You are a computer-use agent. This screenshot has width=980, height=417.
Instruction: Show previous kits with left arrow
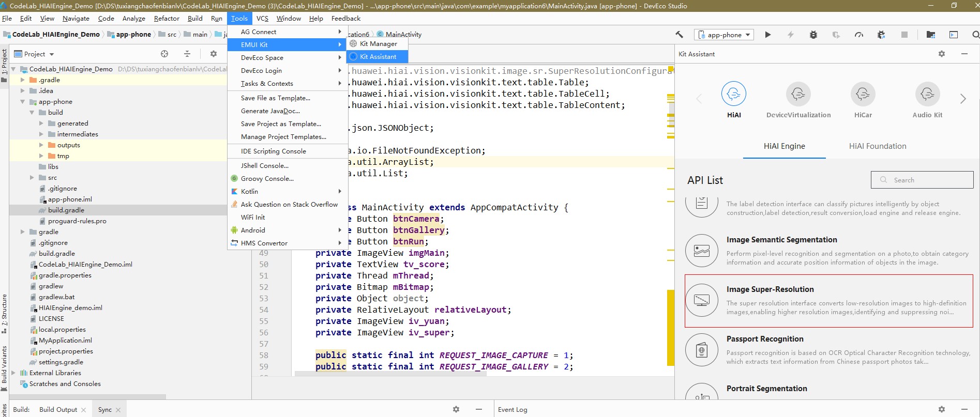699,99
